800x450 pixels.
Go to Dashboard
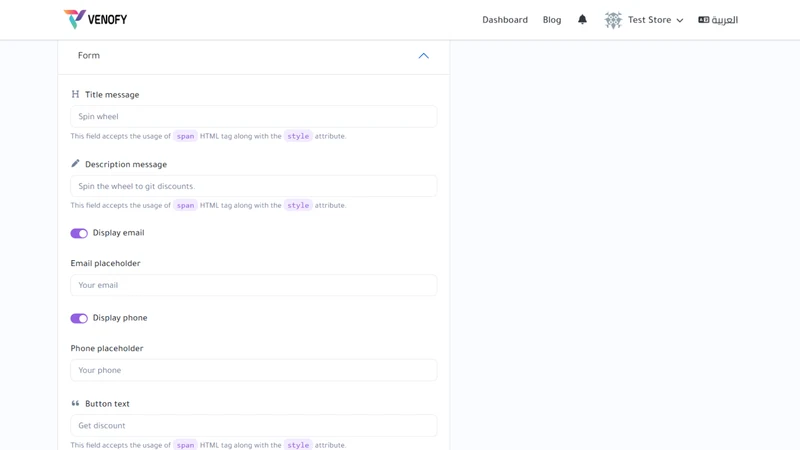505,20
